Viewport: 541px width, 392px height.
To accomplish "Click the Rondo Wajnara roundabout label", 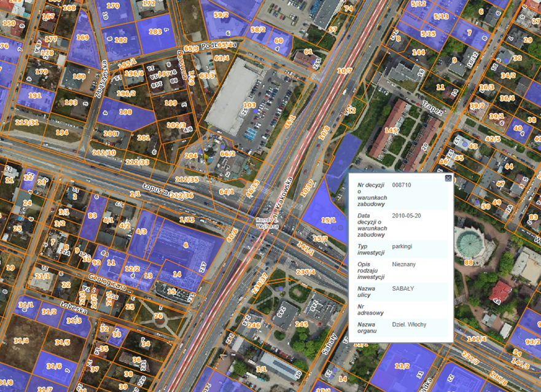I will click(268, 223).
